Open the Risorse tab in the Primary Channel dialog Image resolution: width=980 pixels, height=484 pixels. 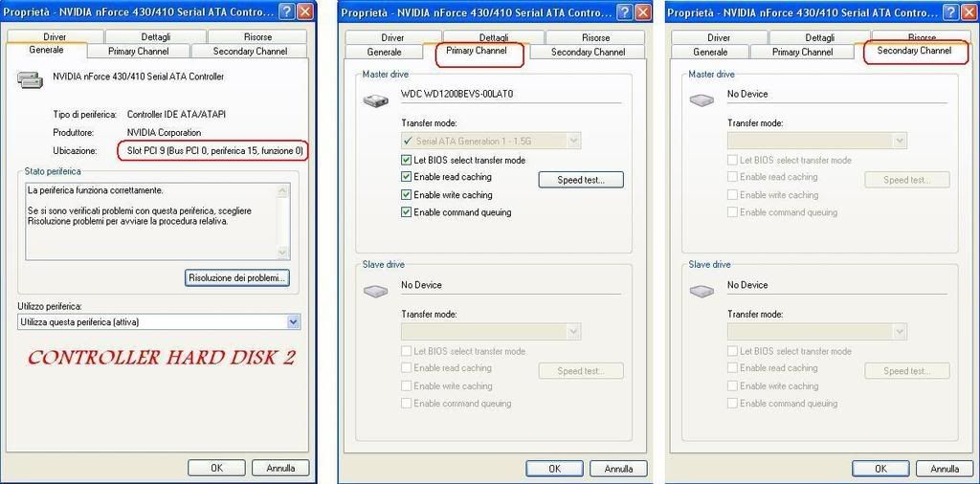click(x=595, y=37)
